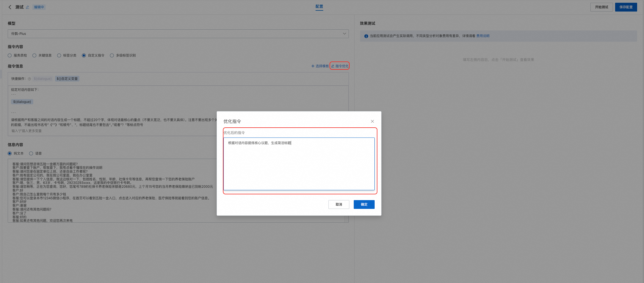Screen dimensions: 644x283
Task: Click the 指令优化 edit icon
Action: point(333,66)
